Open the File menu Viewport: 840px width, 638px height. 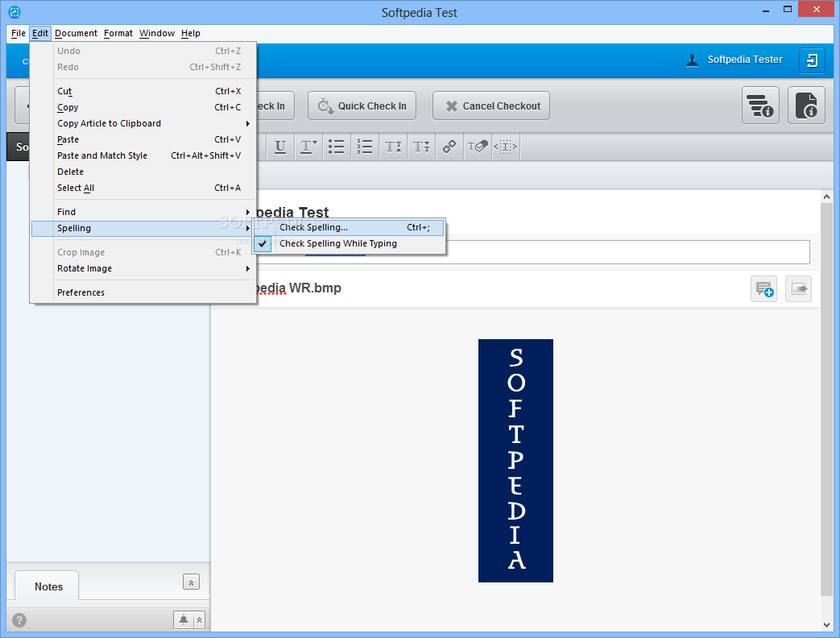[x=19, y=33]
